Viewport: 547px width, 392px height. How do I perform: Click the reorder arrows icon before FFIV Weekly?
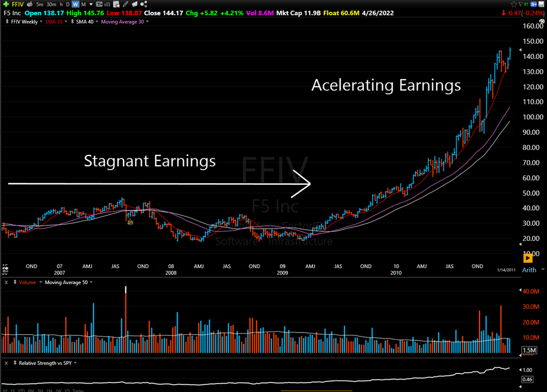pyautogui.click(x=6, y=22)
